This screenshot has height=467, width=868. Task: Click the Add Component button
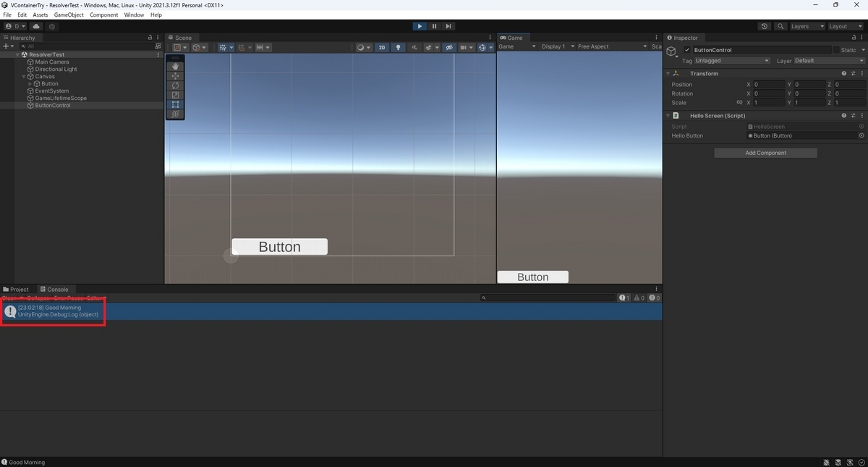pos(765,153)
